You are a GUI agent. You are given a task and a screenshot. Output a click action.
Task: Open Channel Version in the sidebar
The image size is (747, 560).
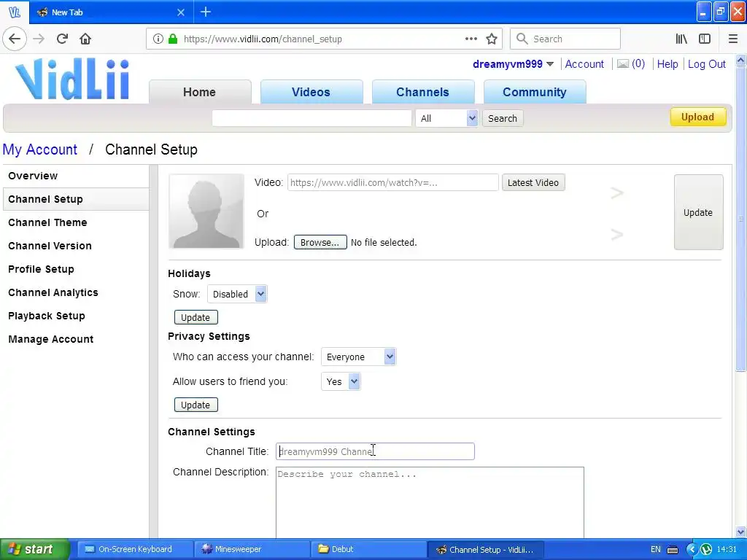coord(76,246)
